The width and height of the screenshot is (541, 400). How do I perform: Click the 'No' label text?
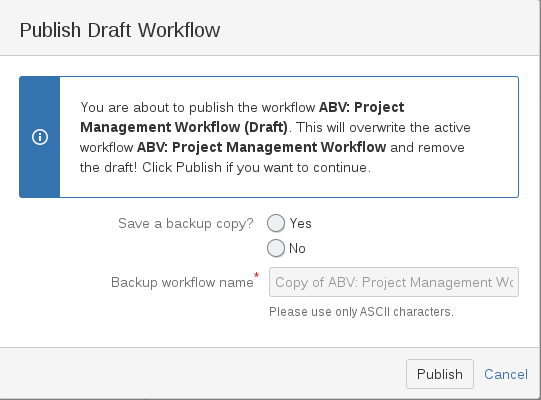coord(297,248)
